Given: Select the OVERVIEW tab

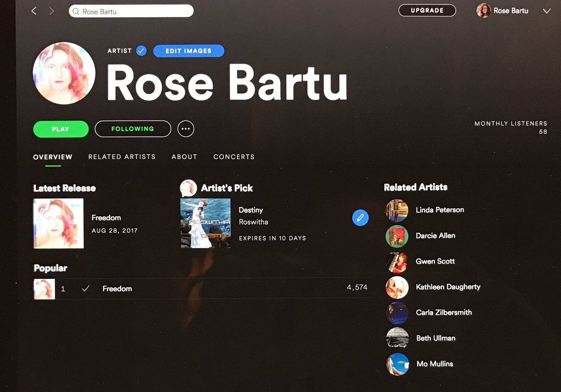Looking at the screenshot, I should tap(53, 157).
